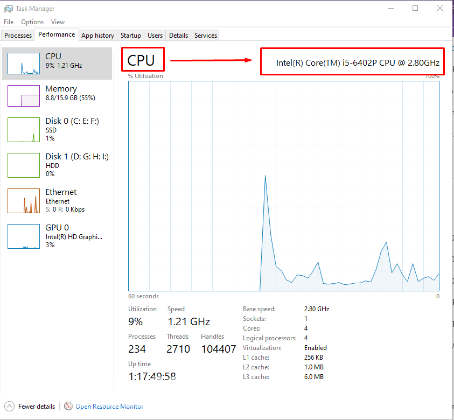Switch to the Services tab
Screen dimensions: 454x420
pos(206,35)
